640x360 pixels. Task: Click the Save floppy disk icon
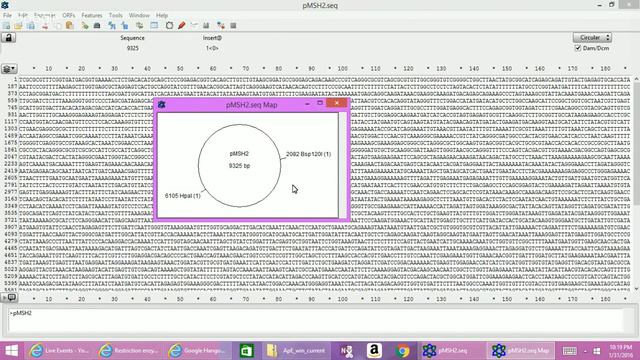(x=31, y=26)
